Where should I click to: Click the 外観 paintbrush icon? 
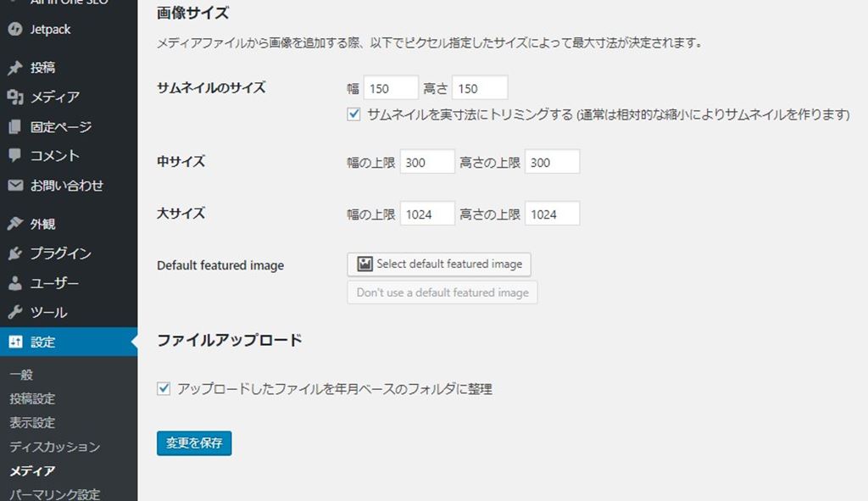click(x=14, y=225)
